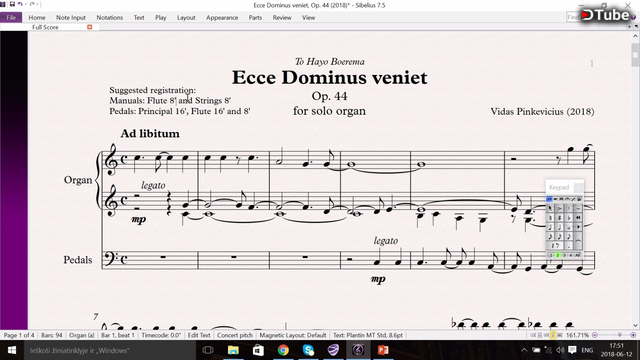640x360 pixels.
Task: Toggle tenuto dash on the Keypad
Action: (578, 208)
